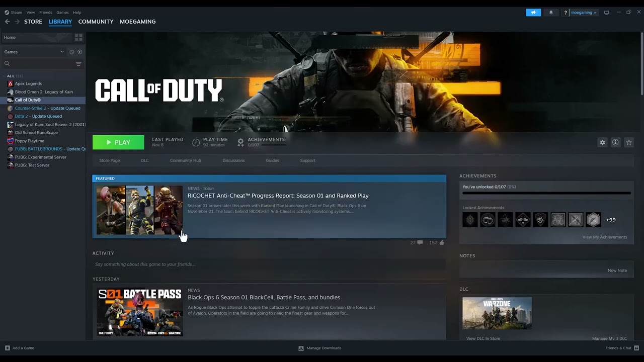This screenshot has height=362, width=644.
Task: Open Friends & Chat icon
Action: pos(636,348)
